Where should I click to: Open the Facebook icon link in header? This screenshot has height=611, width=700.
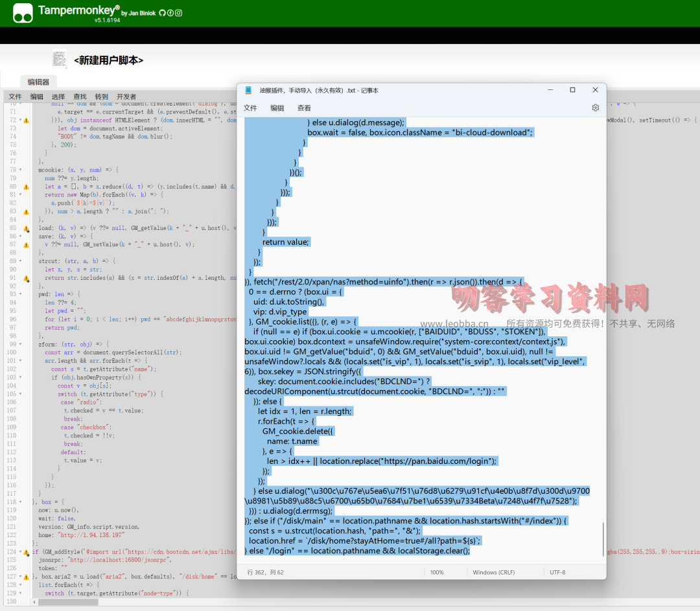pyautogui.click(x=170, y=13)
